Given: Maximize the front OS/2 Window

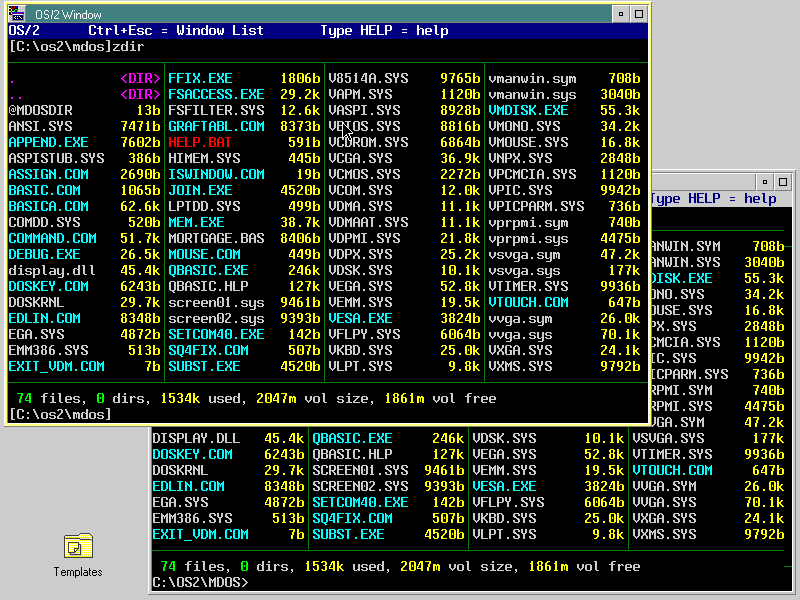Looking at the screenshot, I should [x=638, y=14].
